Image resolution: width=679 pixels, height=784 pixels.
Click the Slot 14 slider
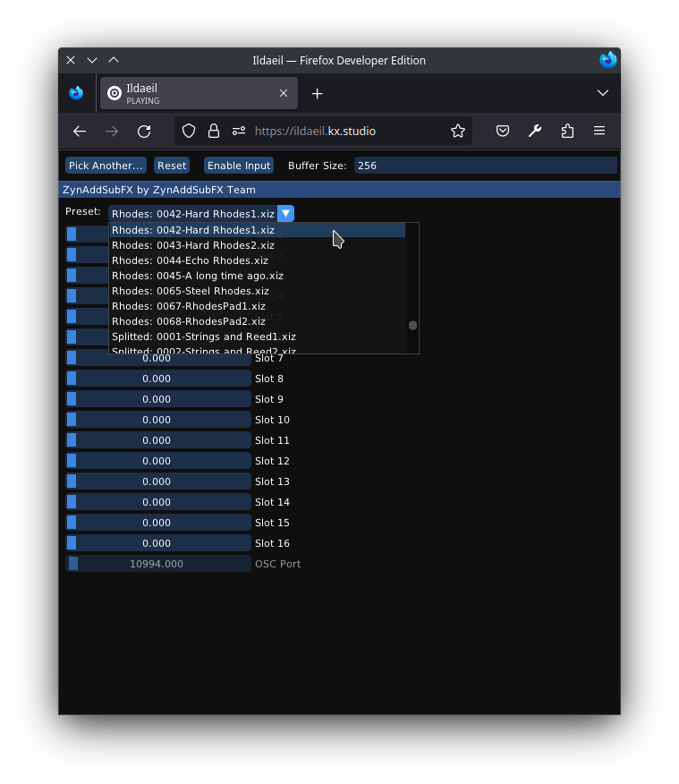pyautogui.click(x=157, y=501)
